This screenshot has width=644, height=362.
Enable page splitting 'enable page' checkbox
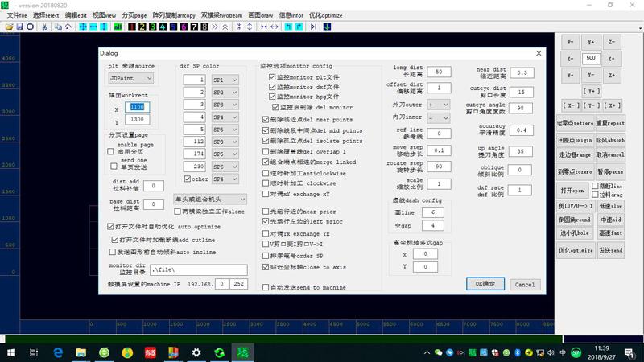tap(110, 151)
